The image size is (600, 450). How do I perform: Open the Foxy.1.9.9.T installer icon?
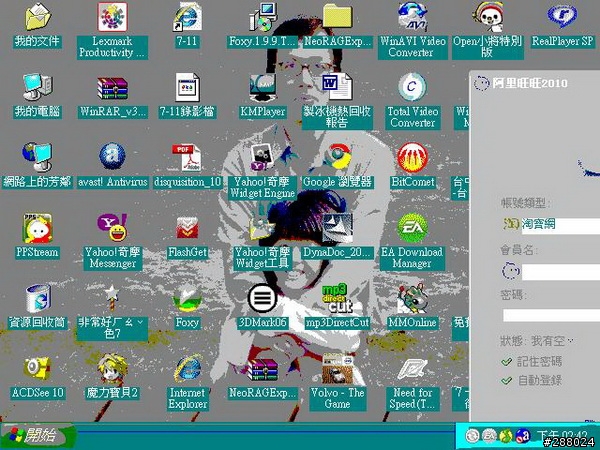tap(262, 17)
